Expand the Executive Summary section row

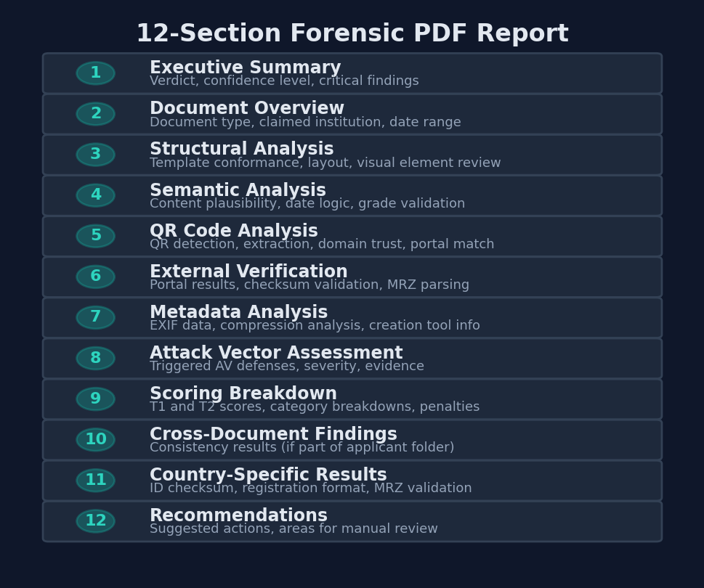(352, 73)
